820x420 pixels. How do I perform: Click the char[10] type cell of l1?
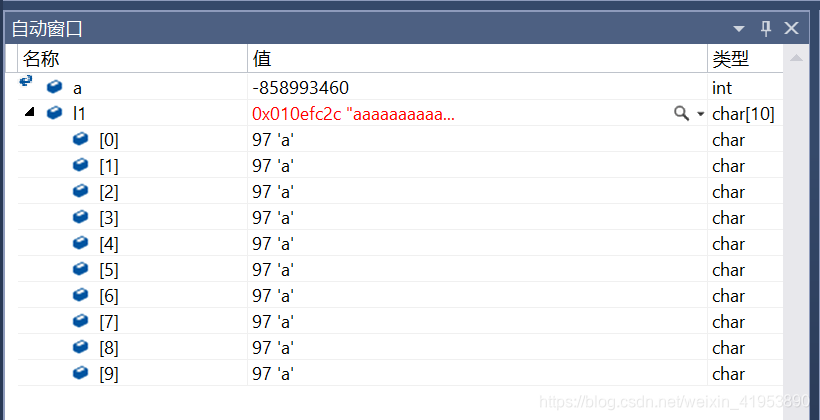(743, 114)
